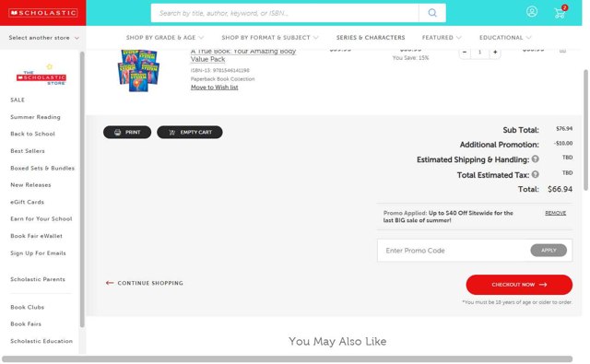The image size is (590, 364).
Task: Expand Select another store dropdown
Action: point(43,38)
